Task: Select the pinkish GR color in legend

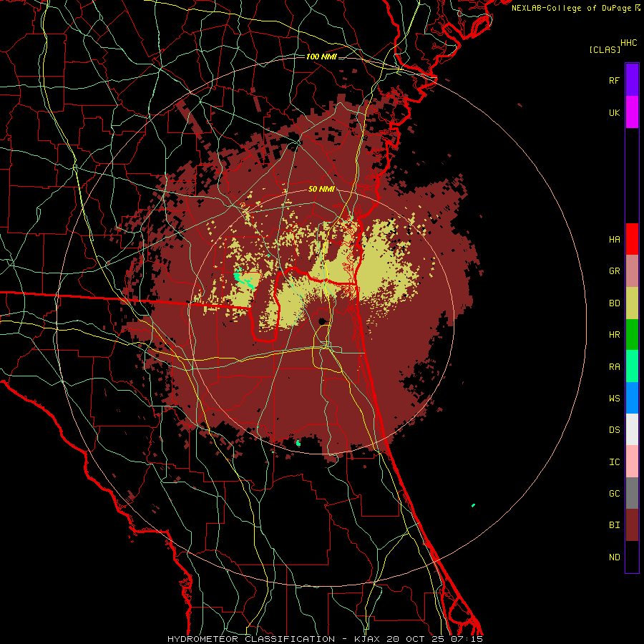Action: [632, 270]
